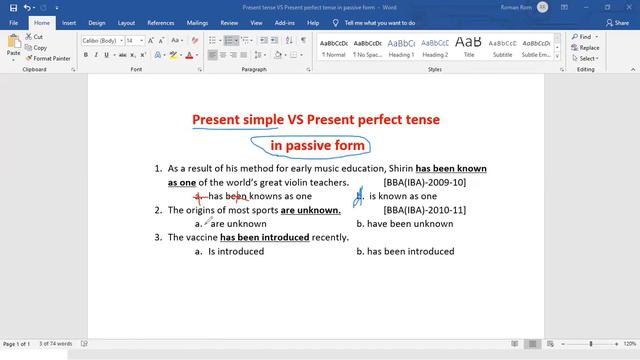This screenshot has width=640, height=360.
Task: Apply superscript formatting
Action: click(x=143, y=55)
